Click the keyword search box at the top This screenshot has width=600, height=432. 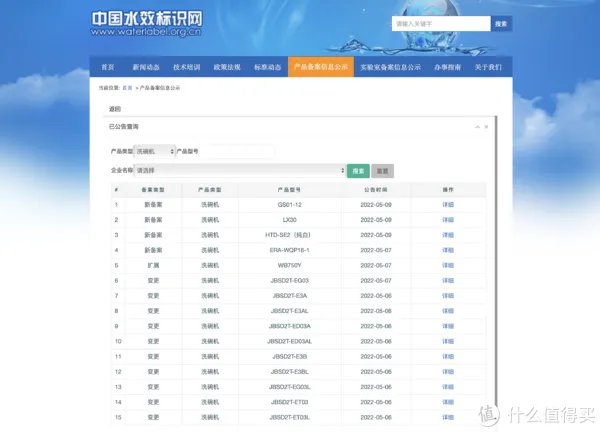point(441,24)
